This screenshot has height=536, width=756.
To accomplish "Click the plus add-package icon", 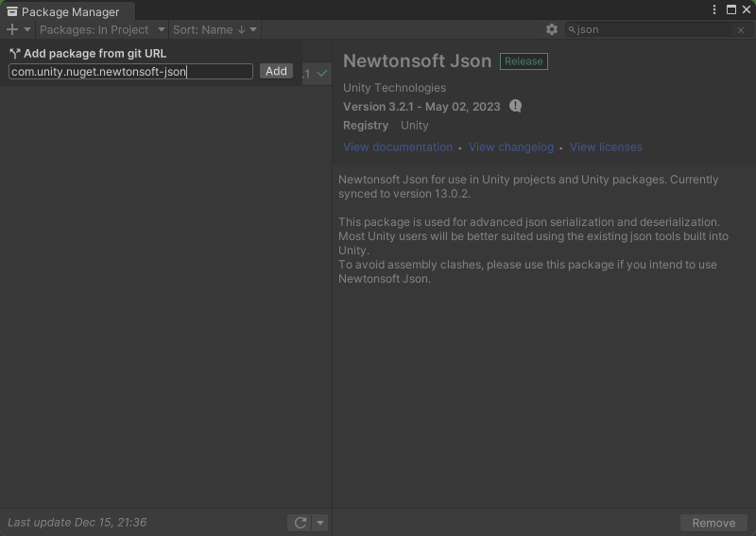I will [x=13, y=29].
